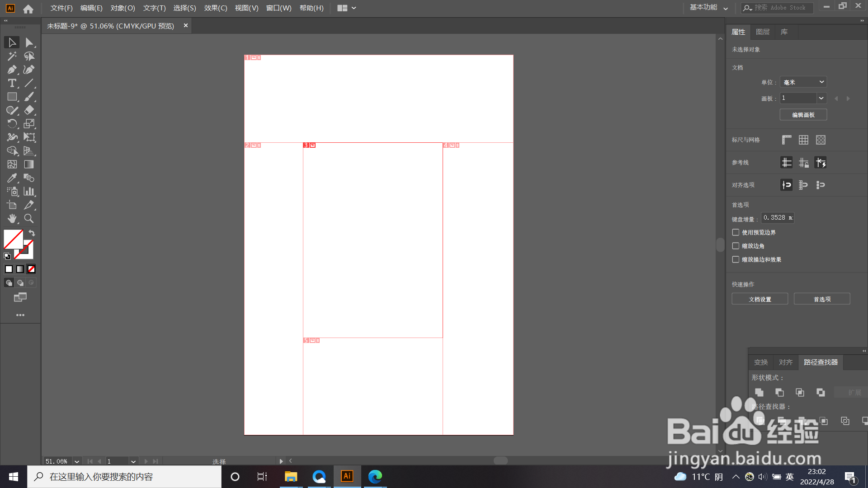Click the 搜索 Adobe Stock search field

[778, 8]
